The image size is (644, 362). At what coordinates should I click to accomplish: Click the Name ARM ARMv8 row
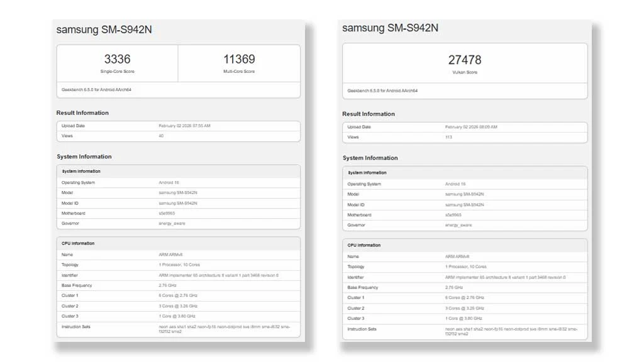[178, 254]
